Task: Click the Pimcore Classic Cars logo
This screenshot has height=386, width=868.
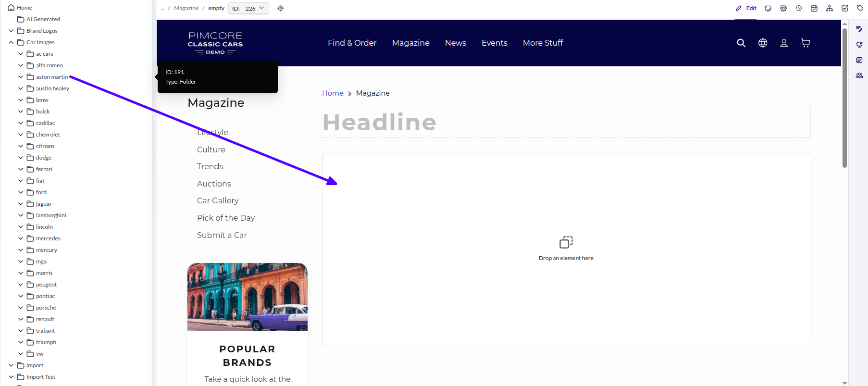Action: (x=215, y=43)
